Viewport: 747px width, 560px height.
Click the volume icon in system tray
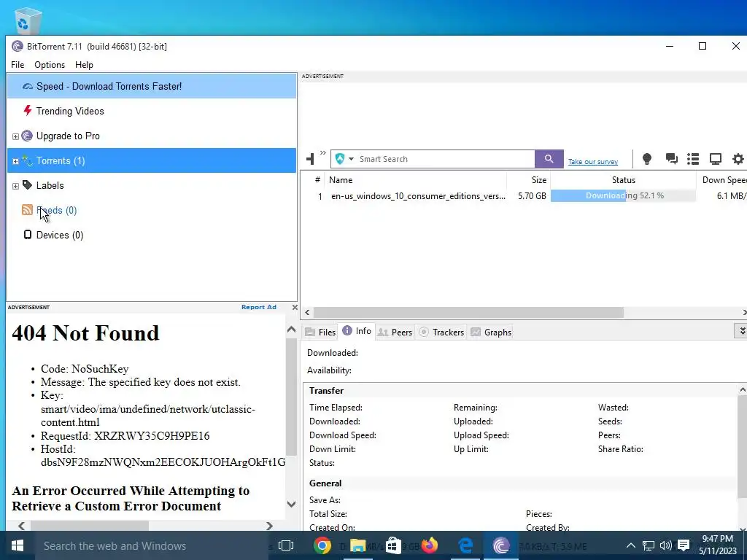(x=665, y=545)
